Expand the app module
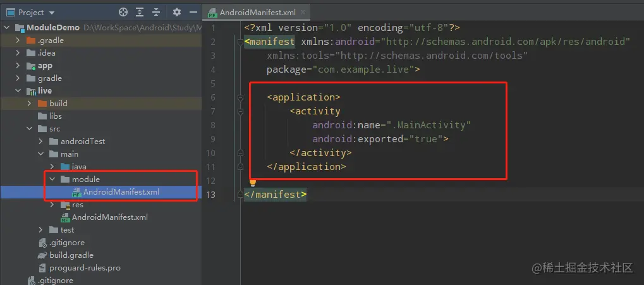The image size is (644, 285). point(18,66)
